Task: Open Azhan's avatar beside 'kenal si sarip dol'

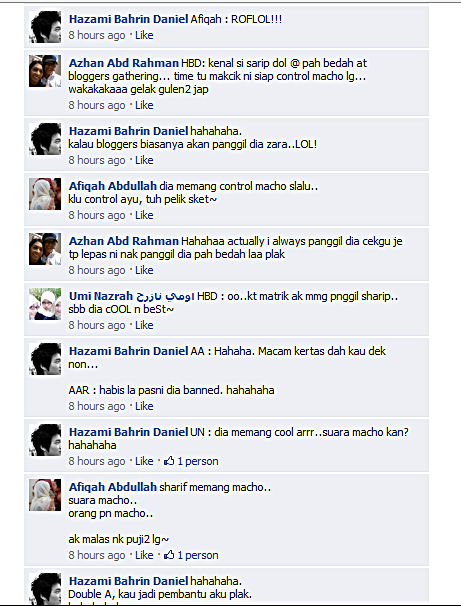Action: (x=45, y=71)
